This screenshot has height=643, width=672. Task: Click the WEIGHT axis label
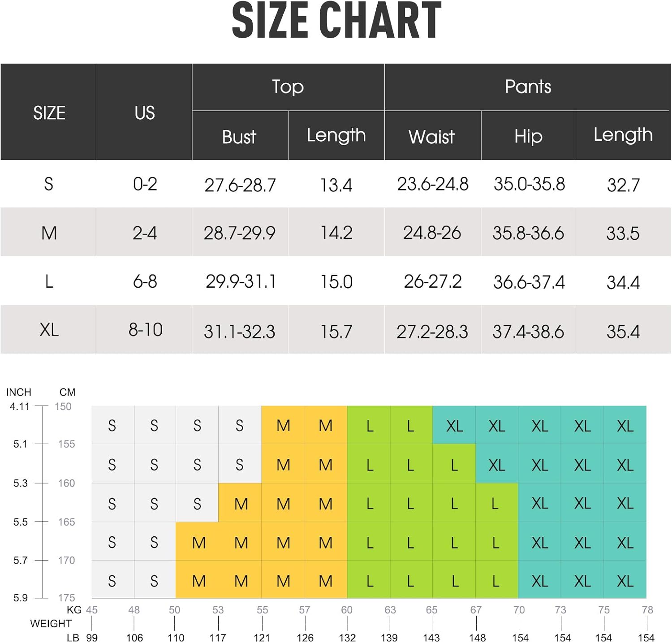click(51, 623)
